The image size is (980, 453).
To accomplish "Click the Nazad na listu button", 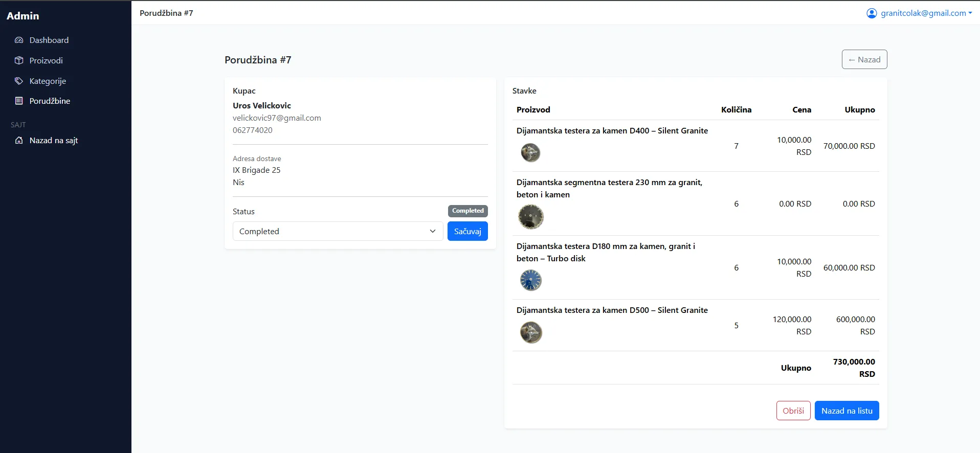I will pos(847,411).
